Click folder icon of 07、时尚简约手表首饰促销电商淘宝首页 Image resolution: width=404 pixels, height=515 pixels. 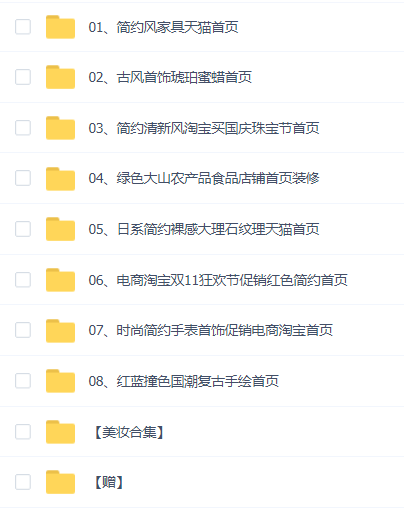pyautogui.click(x=60, y=330)
